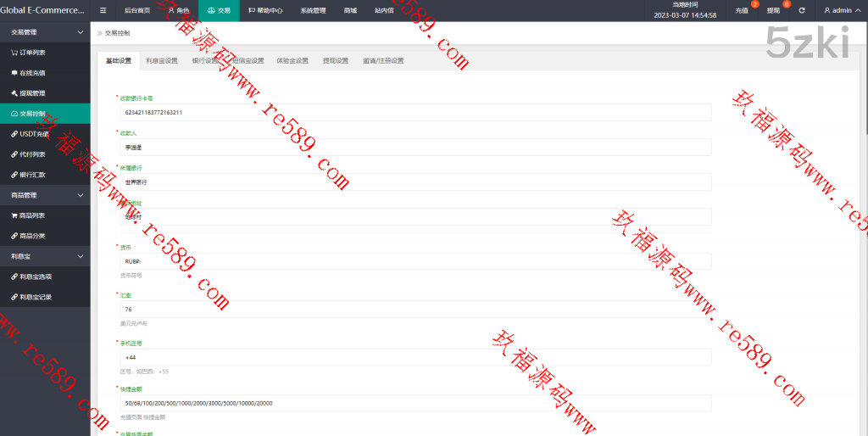Click the 提现管理 gavel icon
868x436 pixels.
14,93
